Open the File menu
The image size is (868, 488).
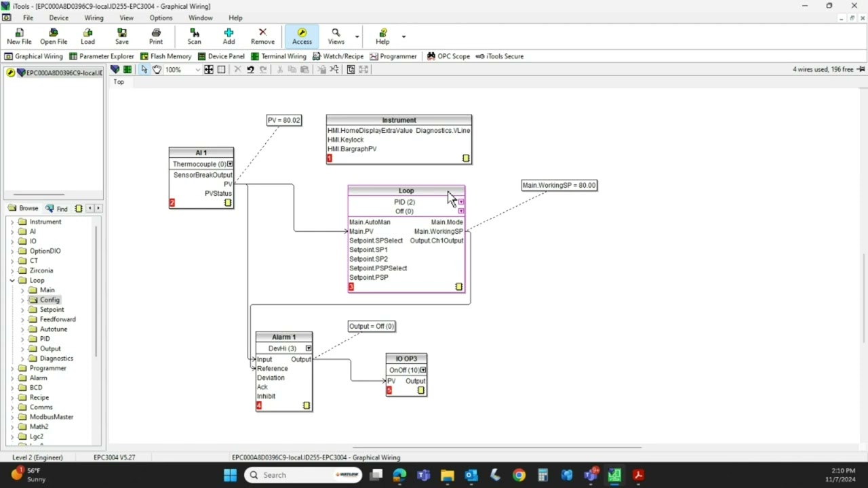pyautogui.click(x=28, y=18)
